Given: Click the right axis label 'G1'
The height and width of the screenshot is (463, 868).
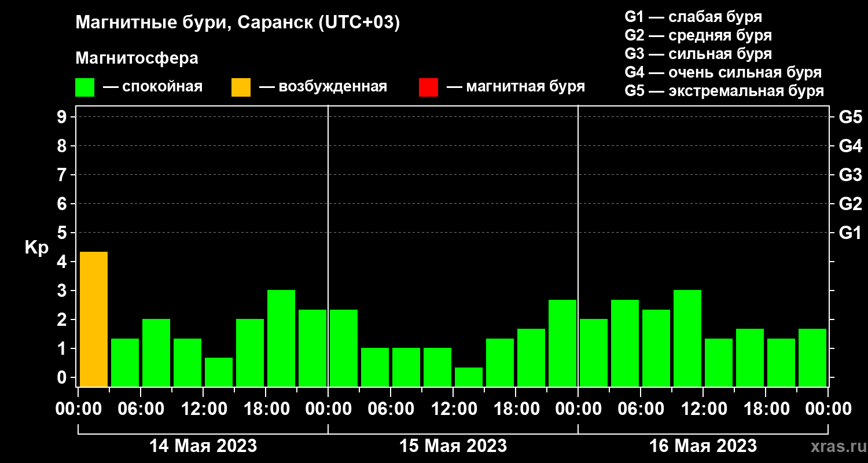Looking at the screenshot, I should coord(850,233).
